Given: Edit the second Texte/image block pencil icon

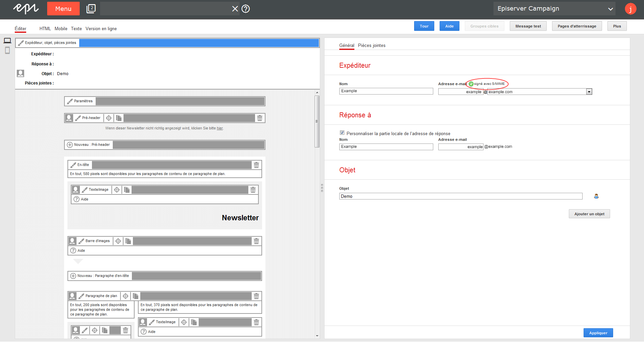Looking at the screenshot, I should coord(152,322).
